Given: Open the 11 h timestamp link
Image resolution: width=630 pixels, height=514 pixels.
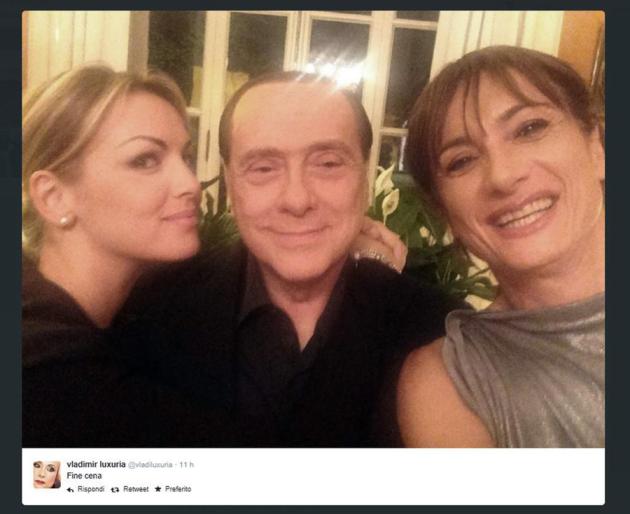Looking at the screenshot, I should pyautogui.click(x=186, y=465).
